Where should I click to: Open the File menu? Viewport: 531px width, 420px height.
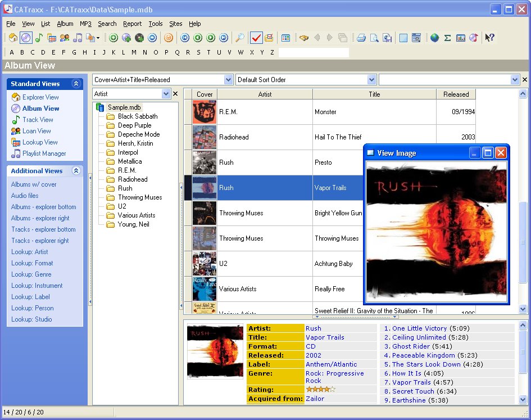(11, 24)
